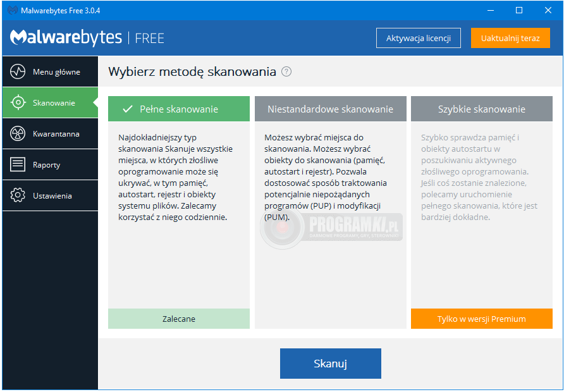The height and width of the screenshot is (392, 564).
Task: Click the Zalecane label
Action: point(179,319)
